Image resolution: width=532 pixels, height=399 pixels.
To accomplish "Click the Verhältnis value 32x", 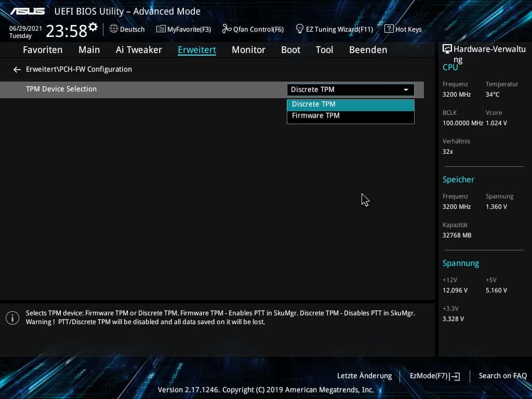I will [x=448, y=152].
